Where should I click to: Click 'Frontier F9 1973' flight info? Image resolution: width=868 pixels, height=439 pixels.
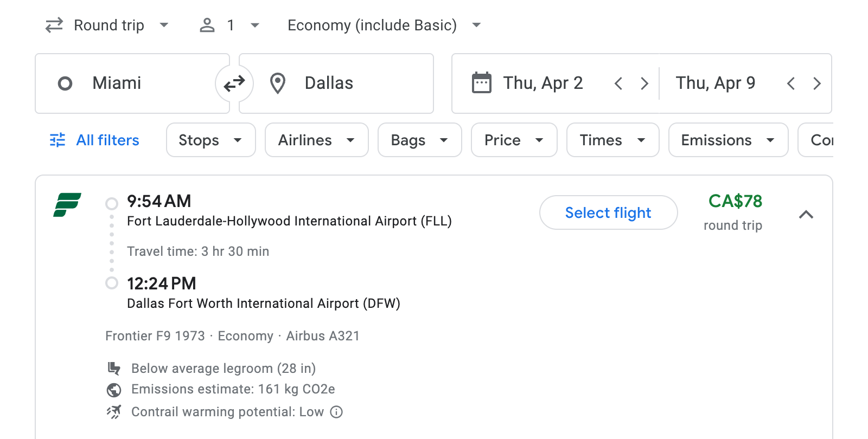click(x=155, y=336)
